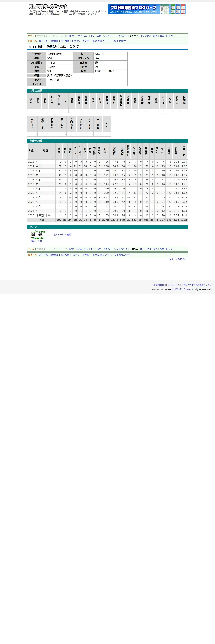Screen dimensions: 215x644
Task: Click the 通算 career totals label
Action: [x=41, y=220]
